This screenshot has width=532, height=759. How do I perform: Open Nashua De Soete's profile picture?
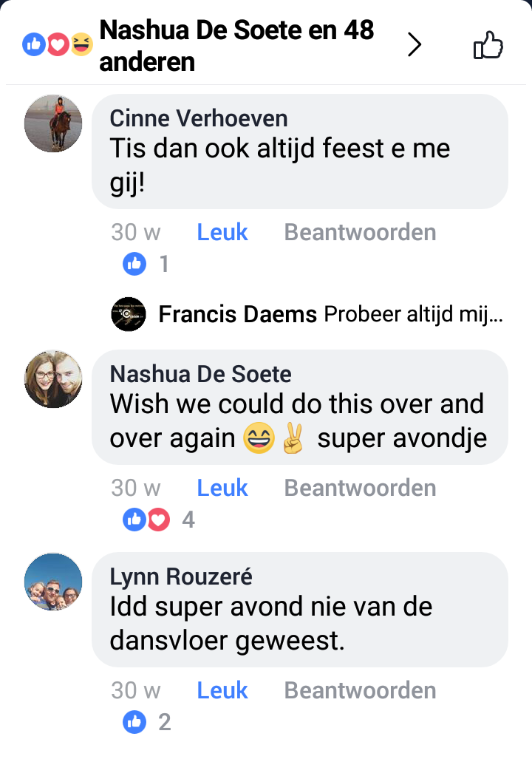tap(53, 379)
